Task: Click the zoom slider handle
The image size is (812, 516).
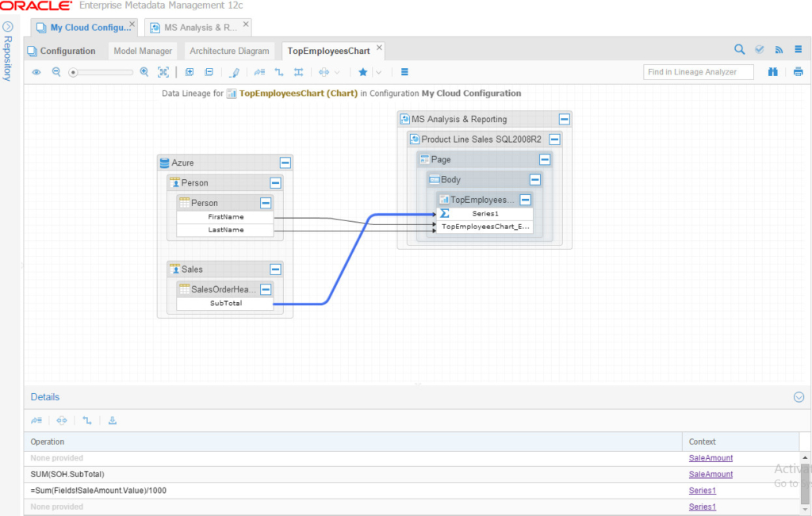Action: point(74,72)
